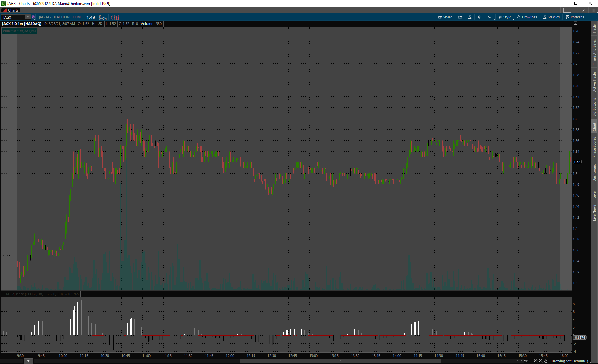This screenshot has width=598, height=364.
Task: Click the quote alert icon beside Share
Action: [x=460, y=17]
